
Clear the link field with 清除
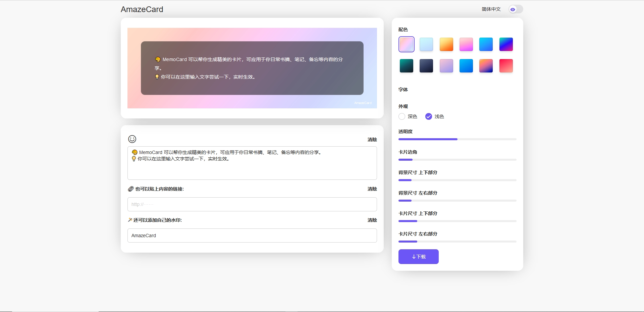[372, 189]
